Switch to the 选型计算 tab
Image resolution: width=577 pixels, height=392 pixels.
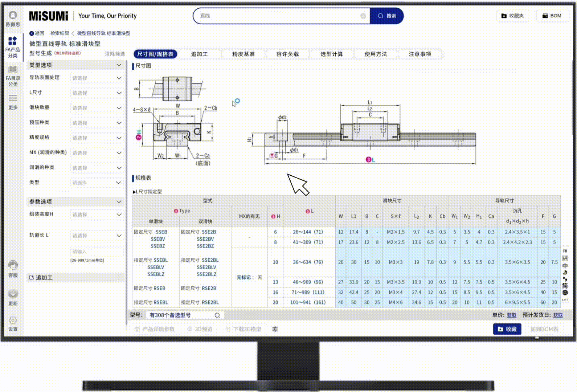tap(331, 54)
